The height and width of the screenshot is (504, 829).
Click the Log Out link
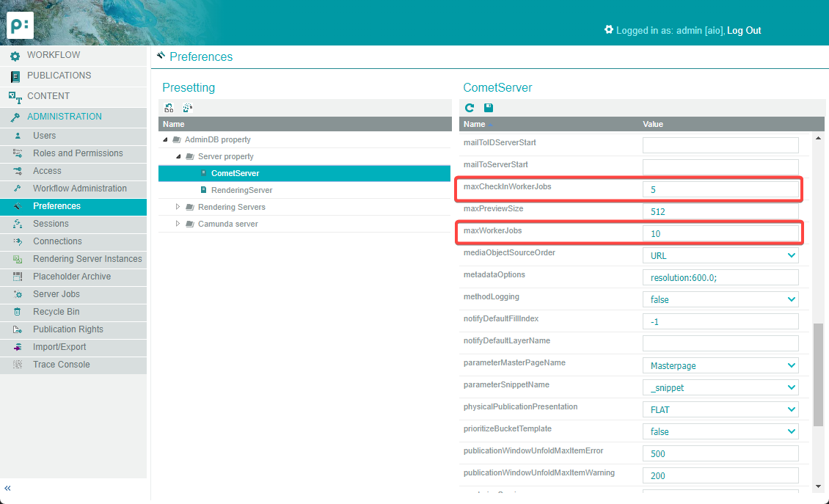(744, 31)
